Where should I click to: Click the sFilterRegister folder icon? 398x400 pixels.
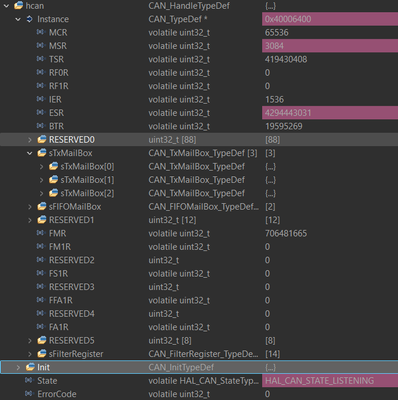[x=42, y=354]
